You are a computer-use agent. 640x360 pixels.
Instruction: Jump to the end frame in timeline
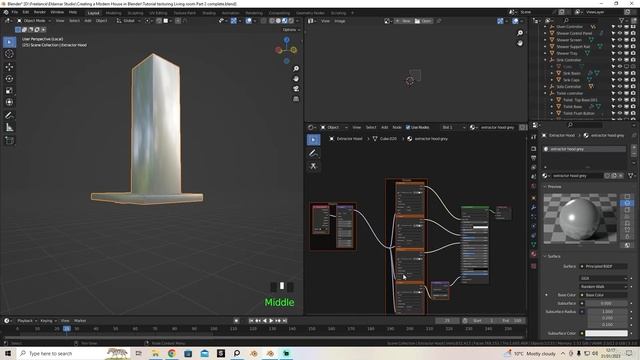click(x=285, y=321)
